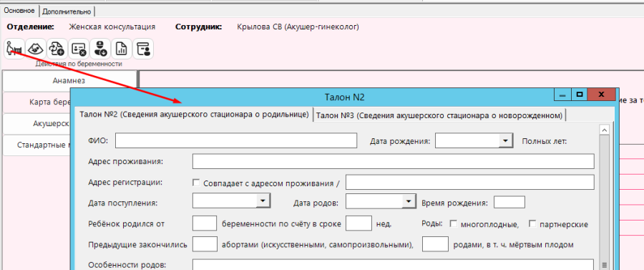
Task: Select the Анамнез section button
Action: 69,80
